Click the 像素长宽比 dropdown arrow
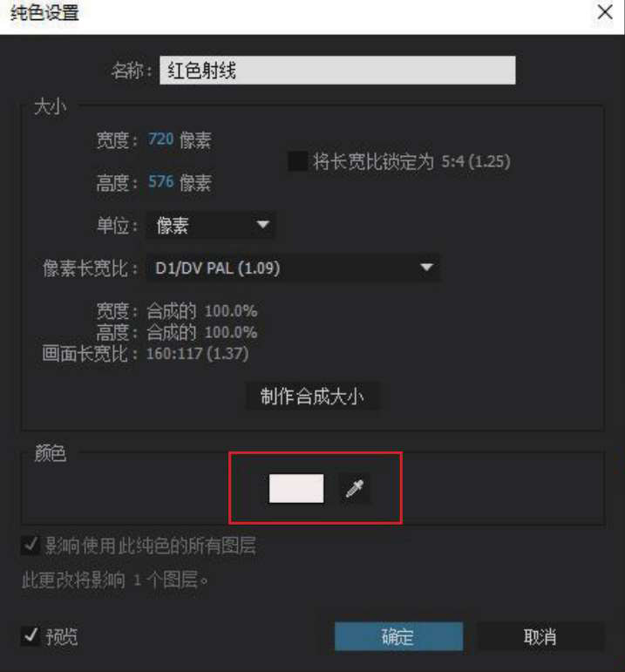This screenshot has width=625, height=672. click(426, 268)
